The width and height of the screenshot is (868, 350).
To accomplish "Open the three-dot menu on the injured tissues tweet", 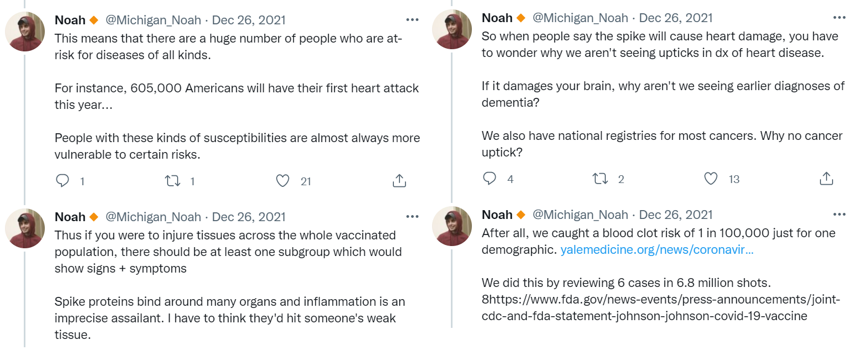I will point(412,217).
